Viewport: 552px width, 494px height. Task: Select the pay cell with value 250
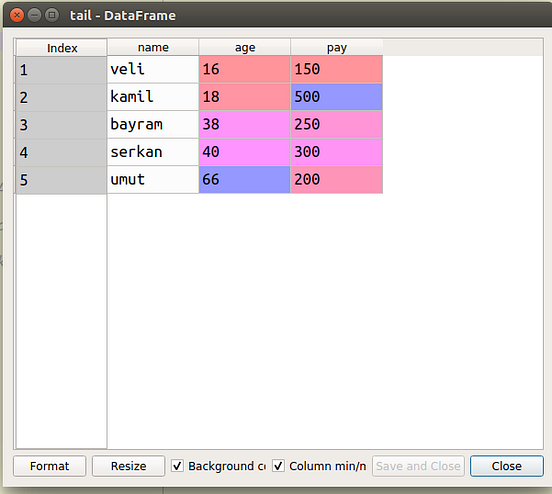[x=337, y=124]
